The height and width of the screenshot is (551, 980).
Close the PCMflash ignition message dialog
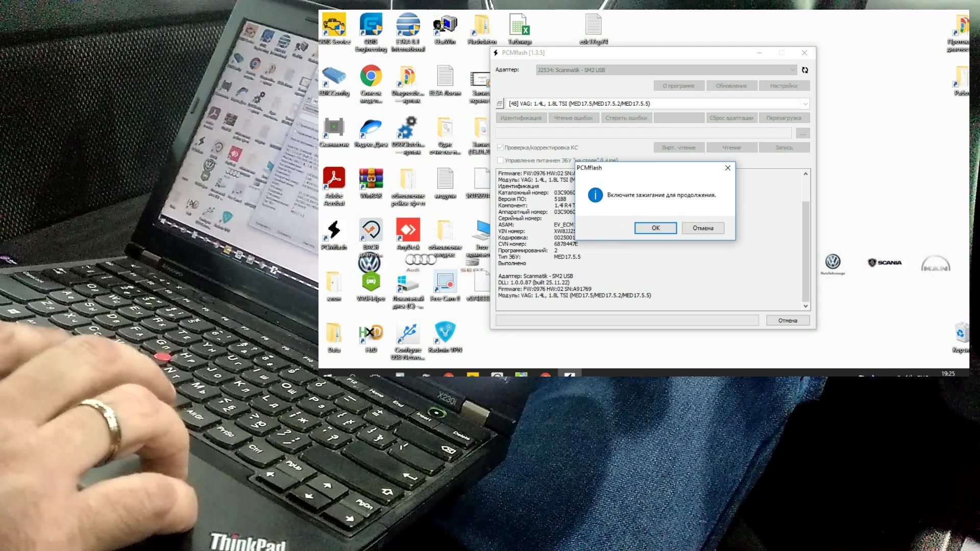[728, 168]
